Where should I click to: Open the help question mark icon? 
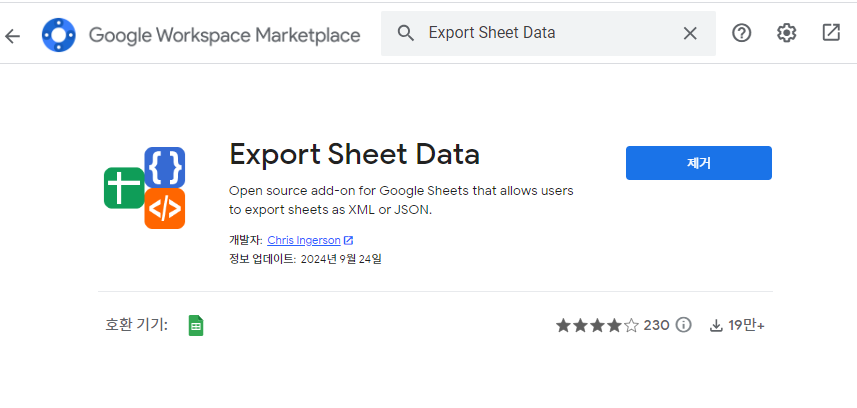click(741, 33)
